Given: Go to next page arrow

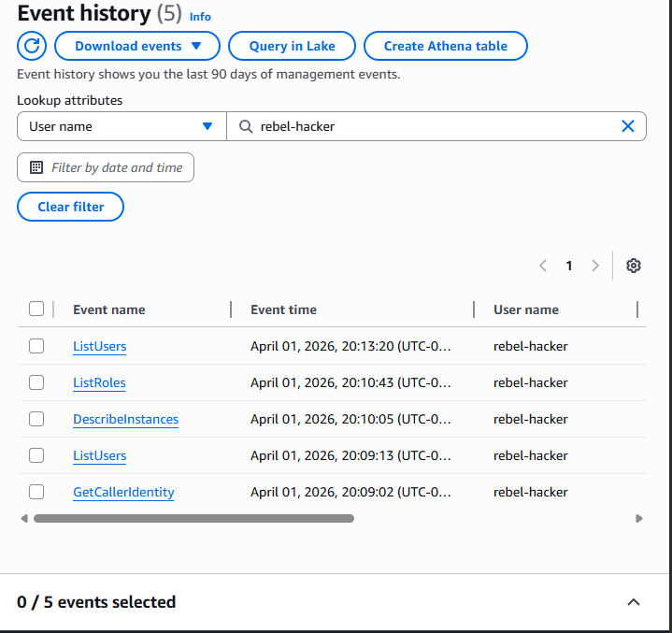Looking at the screenshot, I should (595, 266).
